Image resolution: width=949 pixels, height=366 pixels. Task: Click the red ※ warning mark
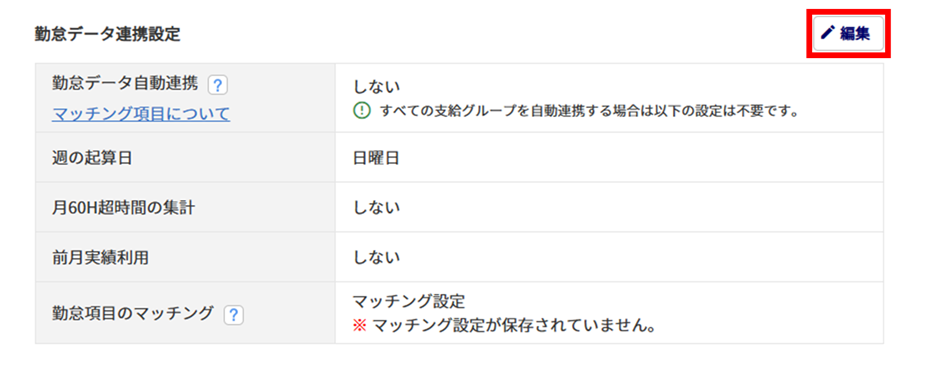pyautogui.click(x=360, y=327)
